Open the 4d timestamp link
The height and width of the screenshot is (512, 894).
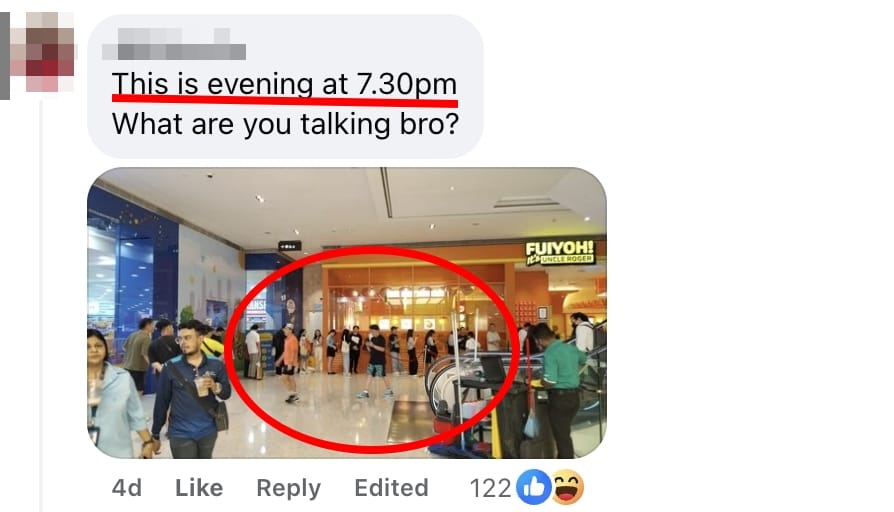click(127, 487)
